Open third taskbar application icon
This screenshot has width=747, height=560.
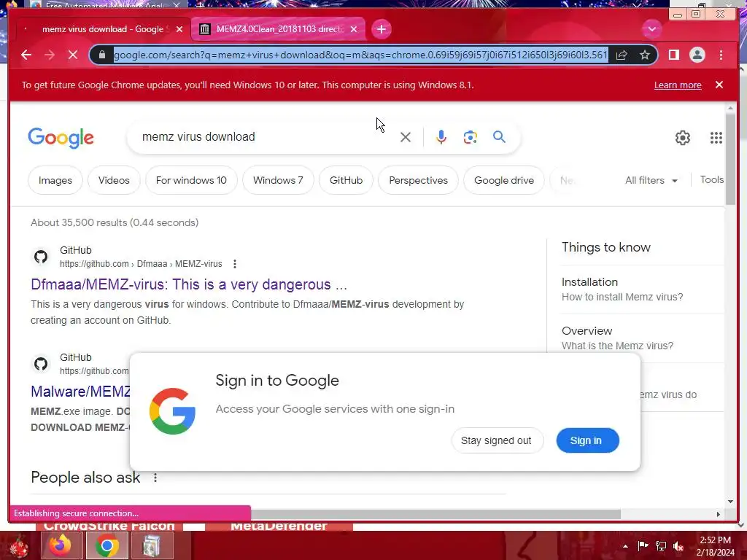pos(152,545)
